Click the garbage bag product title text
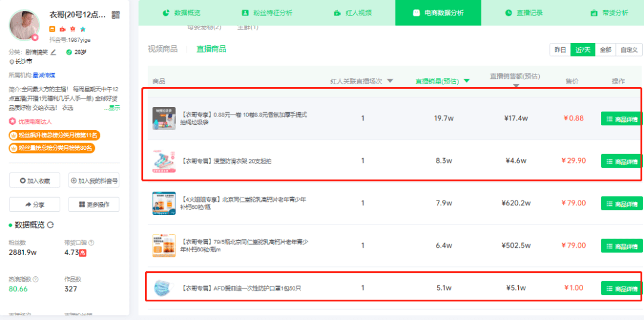The height and width of the screenshot is (320, 644). point(243,118)
